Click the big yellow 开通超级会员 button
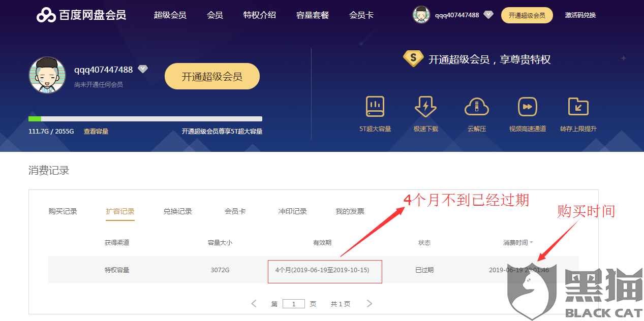Image resolution: width=644 pixels, height=321 pixels. click(x=212, y=77)
